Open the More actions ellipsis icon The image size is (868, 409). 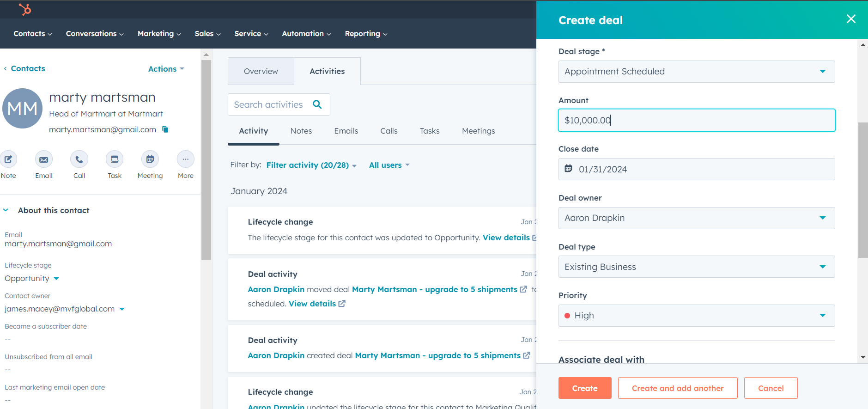[185, 159]
